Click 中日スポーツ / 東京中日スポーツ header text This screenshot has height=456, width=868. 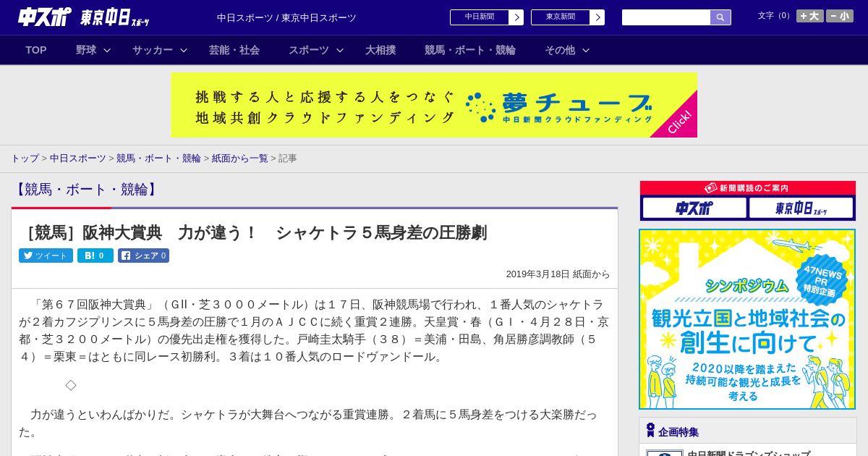(286, 18)
